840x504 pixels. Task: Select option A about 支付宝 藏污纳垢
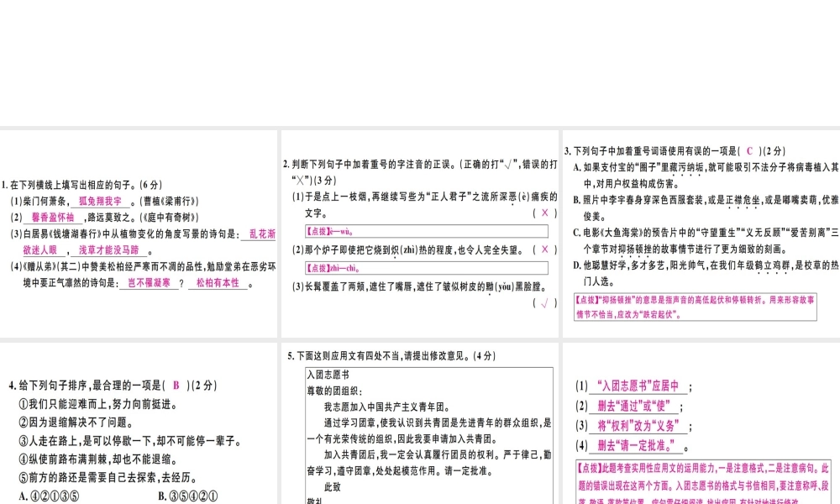[x=706, y=176]
